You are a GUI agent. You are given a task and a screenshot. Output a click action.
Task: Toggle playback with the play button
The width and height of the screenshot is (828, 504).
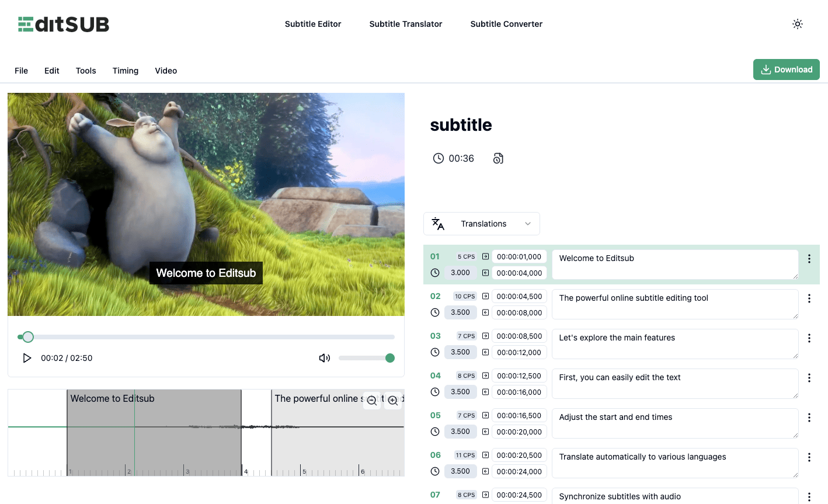coord(27,358)
